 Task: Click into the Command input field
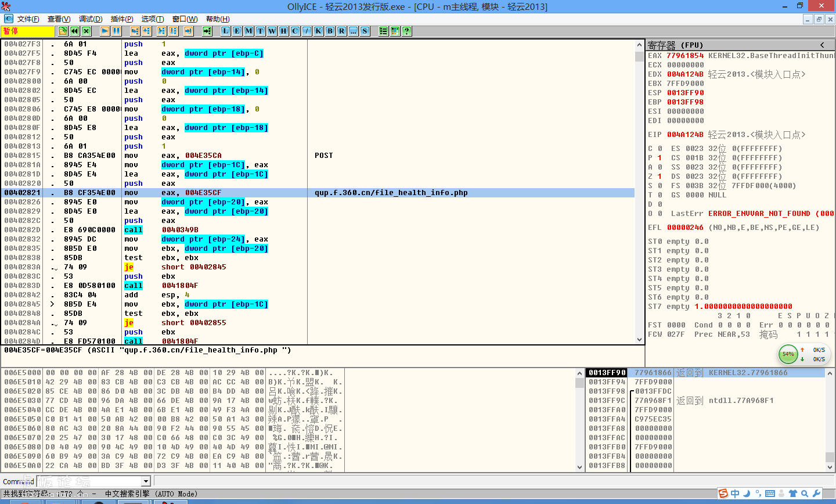click(89, 481)
